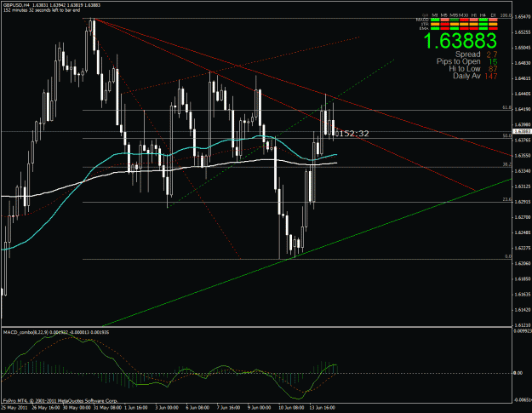Click the H4 timeframe column header

(483, 15)
